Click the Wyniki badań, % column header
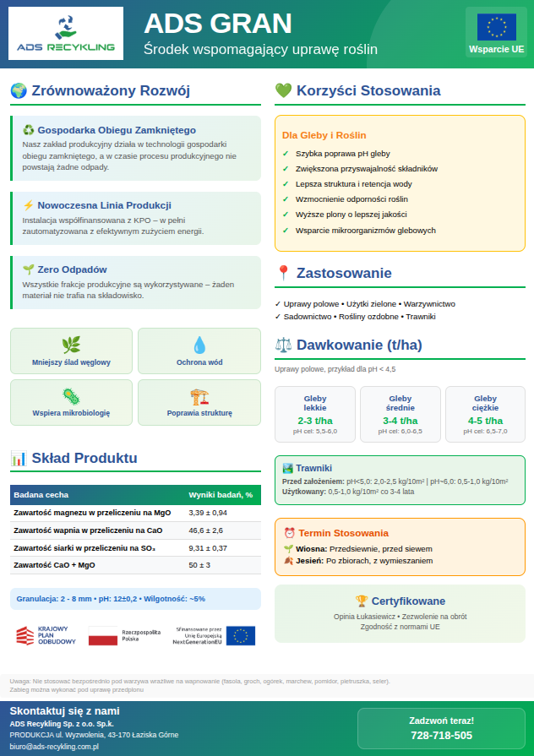The width and height of the screenshot is (534, 756). click(221, 495)
